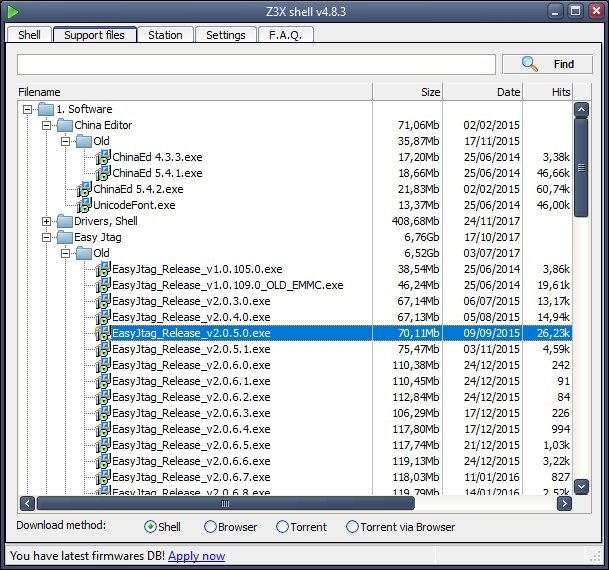Select Torrent download method
Screen dimensions: 609x570
(282, 527)
